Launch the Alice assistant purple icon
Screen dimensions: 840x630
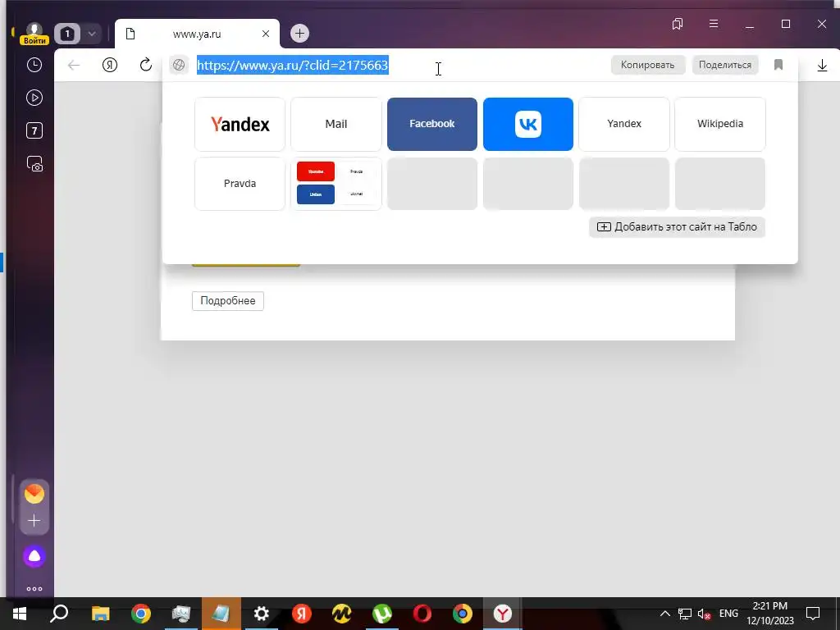(x=34, y=556)
